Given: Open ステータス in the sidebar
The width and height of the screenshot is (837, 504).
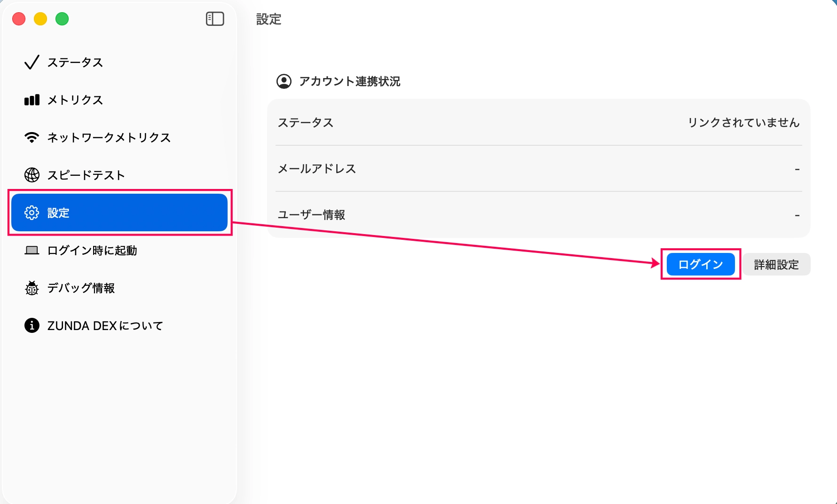Looking at the screenshot, I should [x=75, y=62].
